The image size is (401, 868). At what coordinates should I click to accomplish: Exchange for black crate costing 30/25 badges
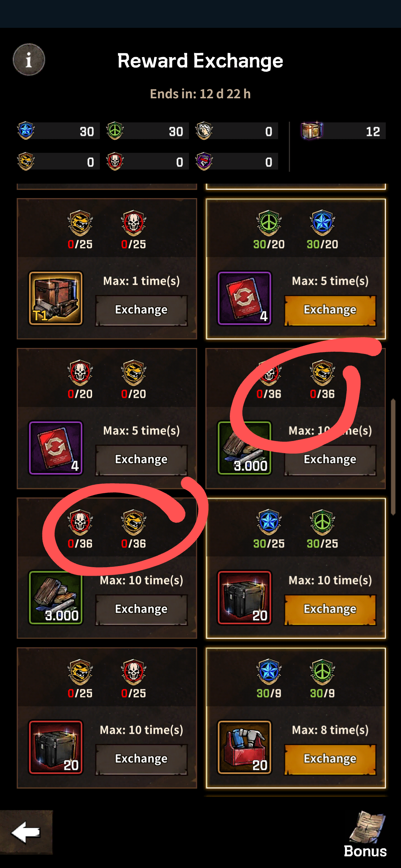click(330, 609)
